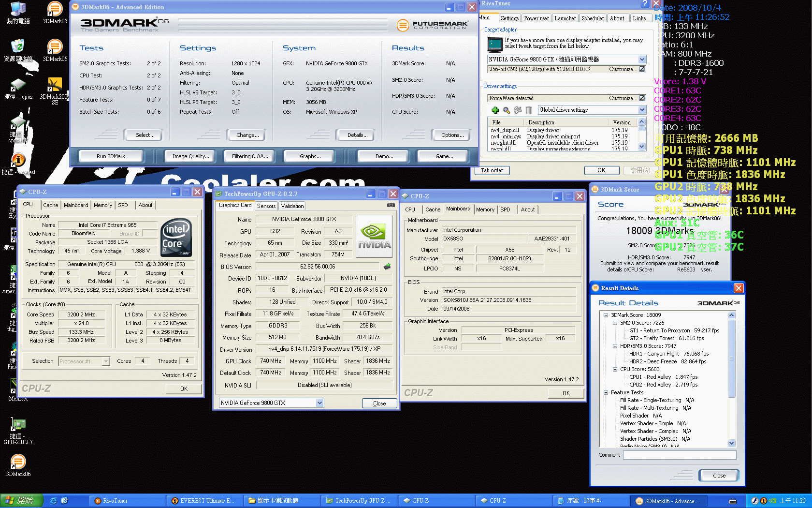Collapse the 3DMark Score: 18009 tree node
The width and height of the screenshot is (812, 508).
pyautogui.click(x=606, y=315)
